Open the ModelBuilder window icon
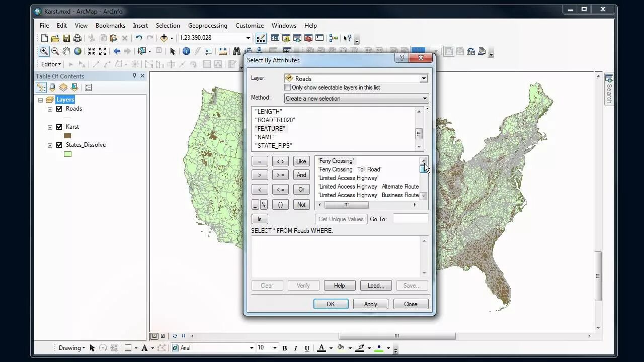Viewport: 644px width, 362px height. (334, 38)
